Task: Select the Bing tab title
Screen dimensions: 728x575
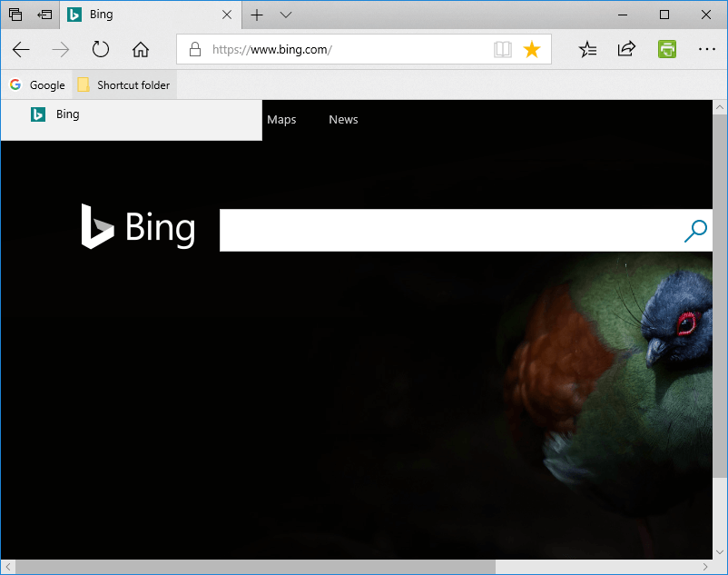Action: point(102,15)
